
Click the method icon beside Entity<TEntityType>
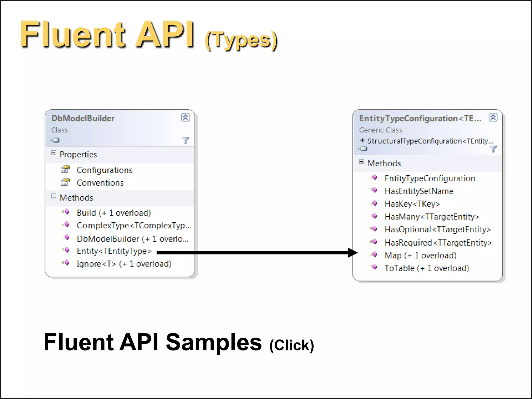coord(66,250)
